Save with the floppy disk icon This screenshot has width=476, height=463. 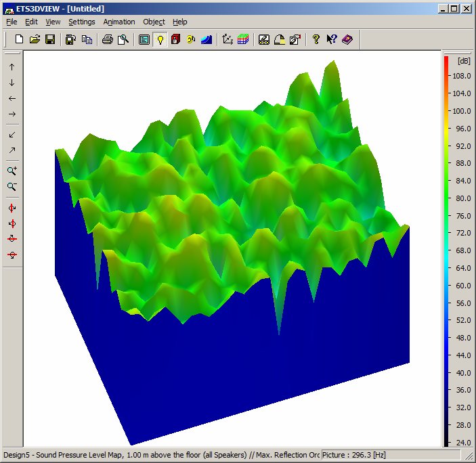click(50, 39)
